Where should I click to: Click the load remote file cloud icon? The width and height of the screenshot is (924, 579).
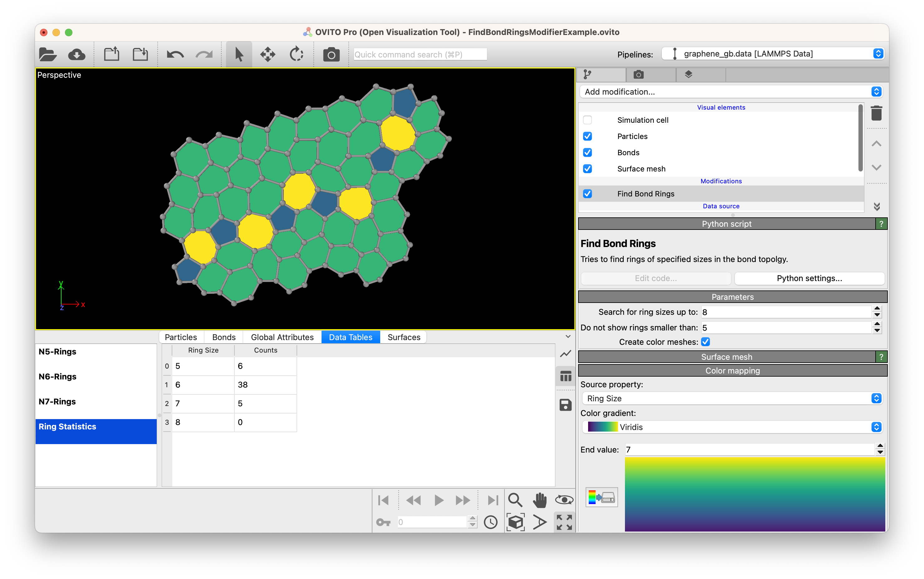click(76, 54)
